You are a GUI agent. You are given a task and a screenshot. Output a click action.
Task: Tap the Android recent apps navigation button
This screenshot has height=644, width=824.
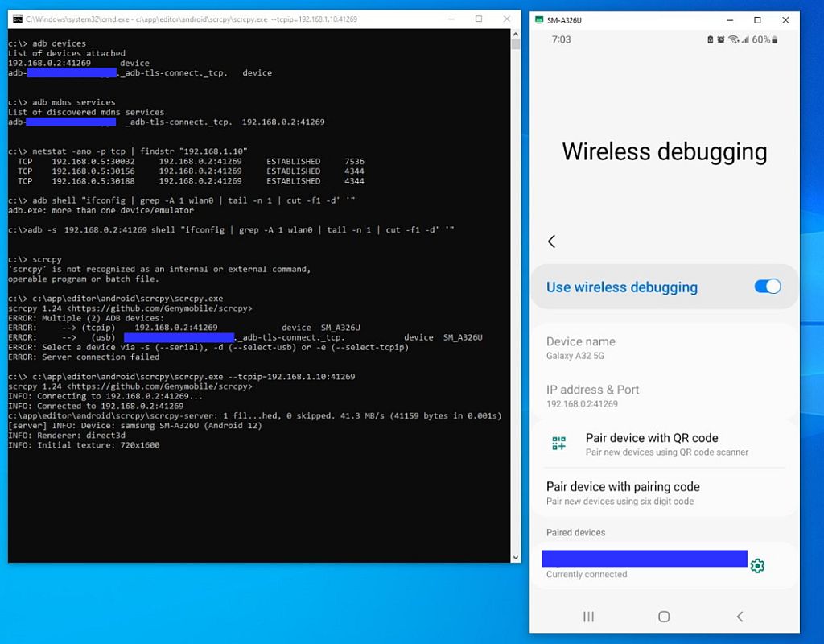click(x=588, y=617)
